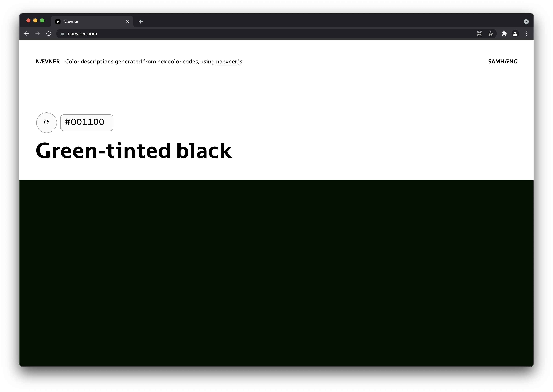This screenshot has height=392, width=553.
Task: Expand the tab search dropdown arrow
Action: tap(526, 21)
